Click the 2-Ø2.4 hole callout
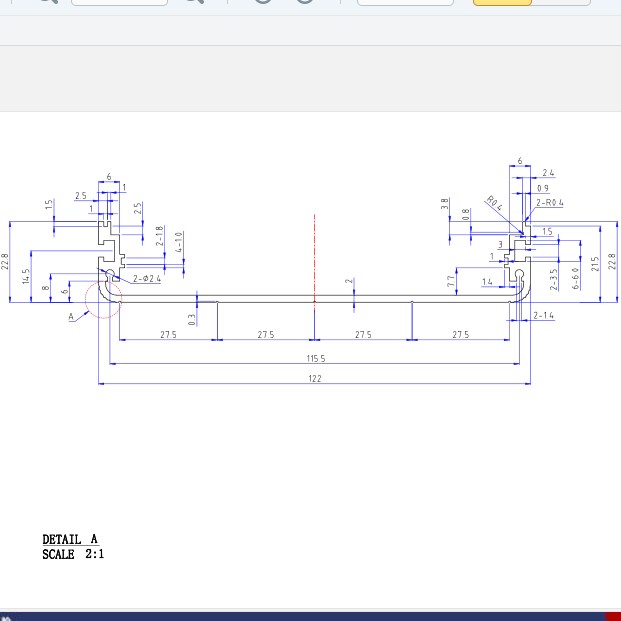 [x=147, y=278]
